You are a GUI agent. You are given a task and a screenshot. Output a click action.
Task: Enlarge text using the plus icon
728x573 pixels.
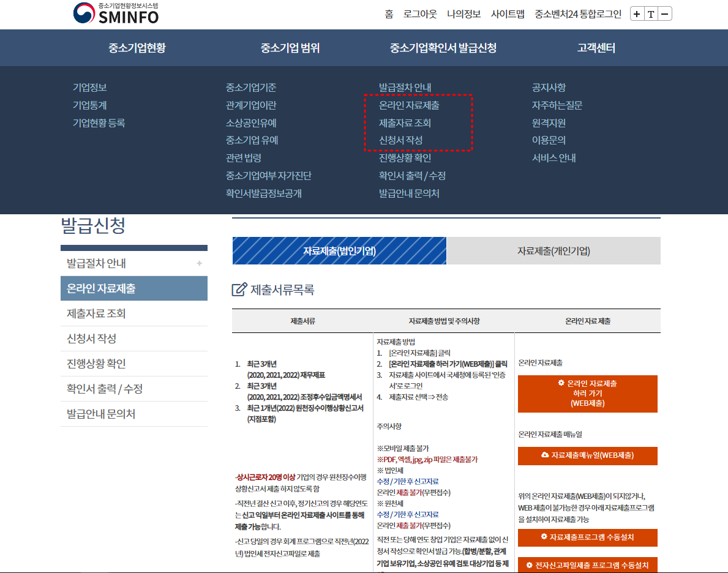coord(637,13)
